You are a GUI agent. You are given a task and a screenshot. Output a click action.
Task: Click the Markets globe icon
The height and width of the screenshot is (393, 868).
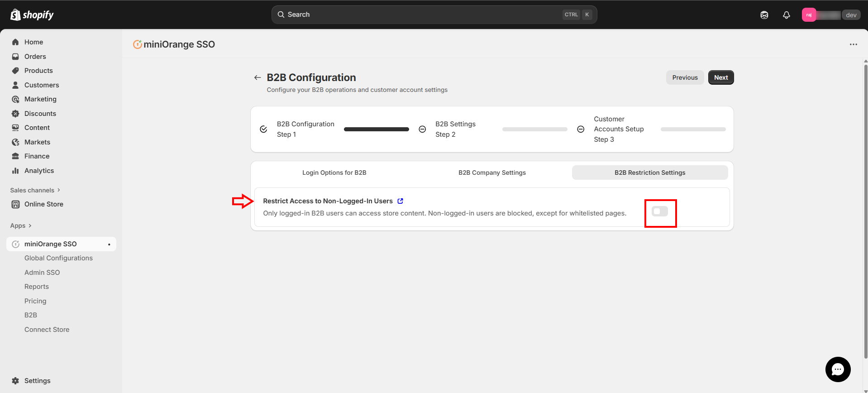(15, 142)
